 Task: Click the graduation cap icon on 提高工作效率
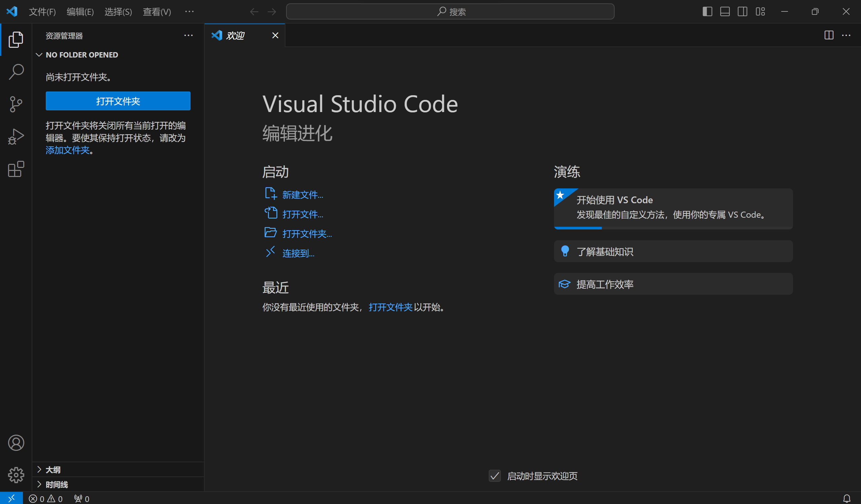click(x=564, y=284)
